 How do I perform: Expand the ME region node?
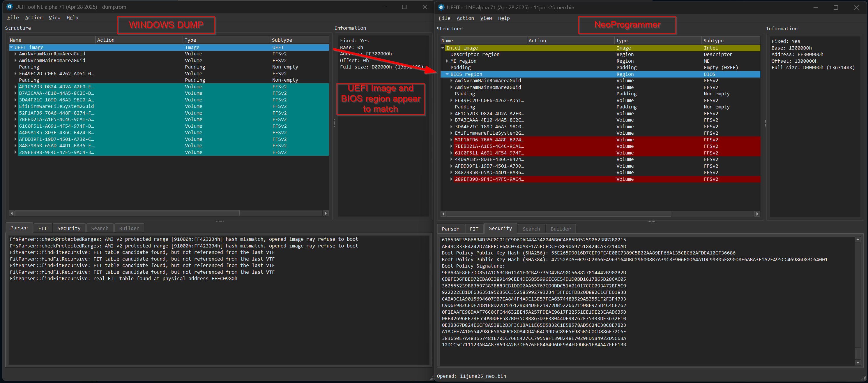pos(447,62)
